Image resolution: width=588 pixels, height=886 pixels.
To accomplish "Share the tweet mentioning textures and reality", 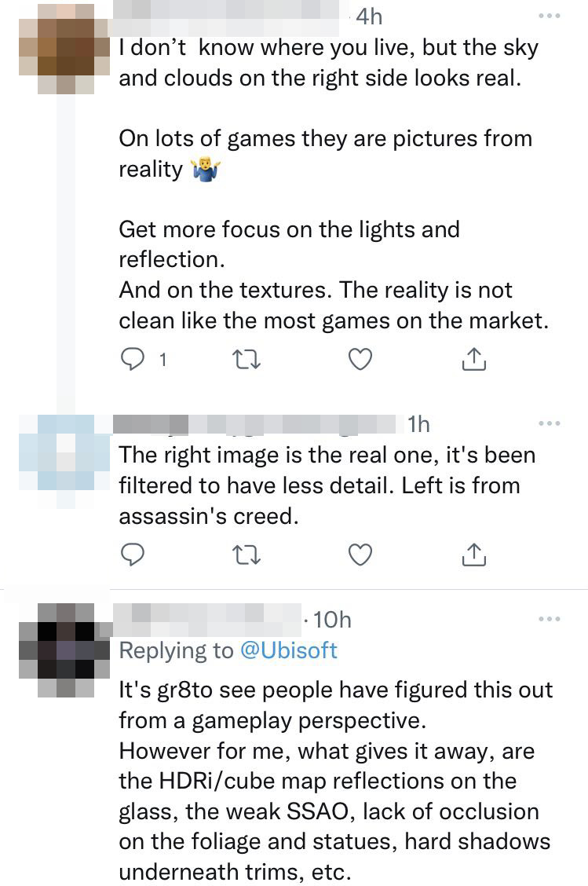I will tap(474, 360).
